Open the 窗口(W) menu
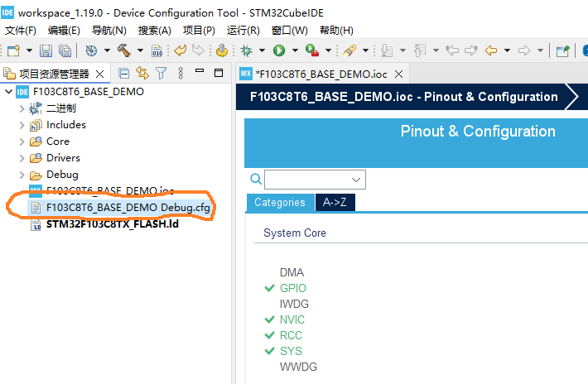Image resolution: width=588 pixels, height=384 pixels. [290, 31]
